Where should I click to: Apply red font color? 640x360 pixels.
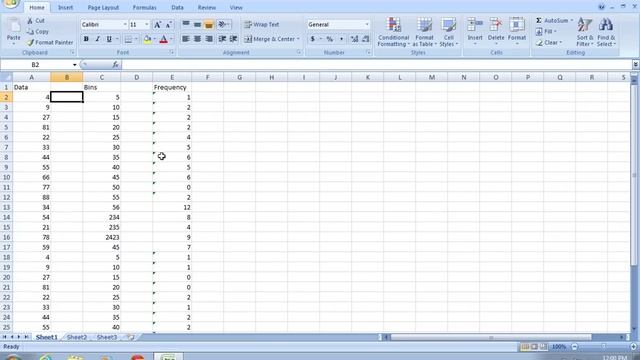tap(164, 39)
